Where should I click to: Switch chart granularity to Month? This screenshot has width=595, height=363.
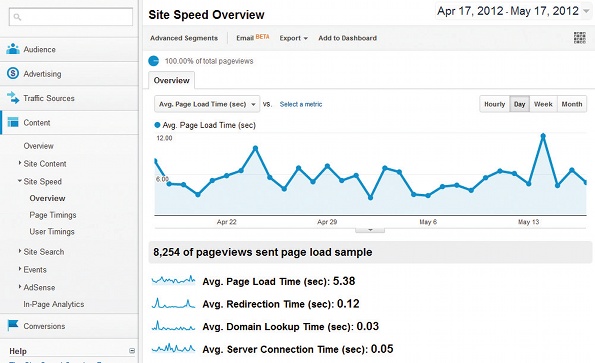click(x=571, y=104)
